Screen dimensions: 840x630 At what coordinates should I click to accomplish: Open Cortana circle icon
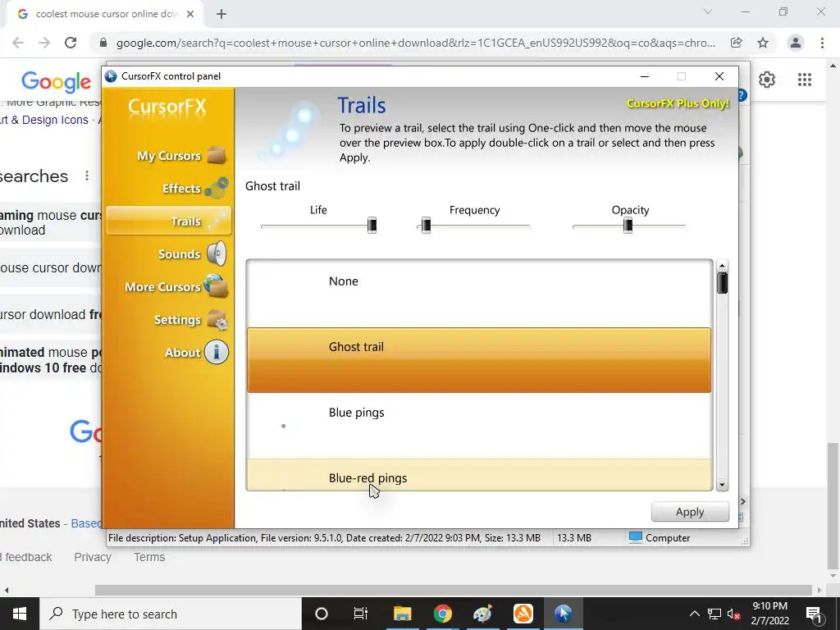pyautogui.click(x=322, y=614)
